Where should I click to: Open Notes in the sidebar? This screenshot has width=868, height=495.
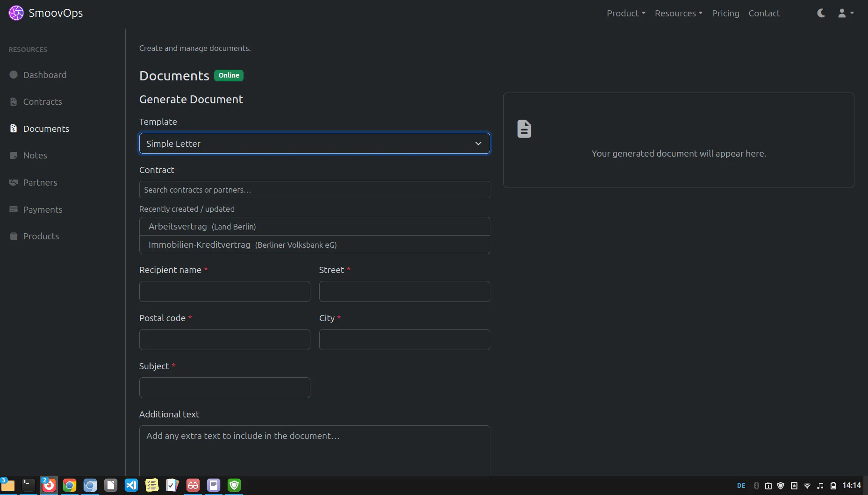(x=35, y=155)
